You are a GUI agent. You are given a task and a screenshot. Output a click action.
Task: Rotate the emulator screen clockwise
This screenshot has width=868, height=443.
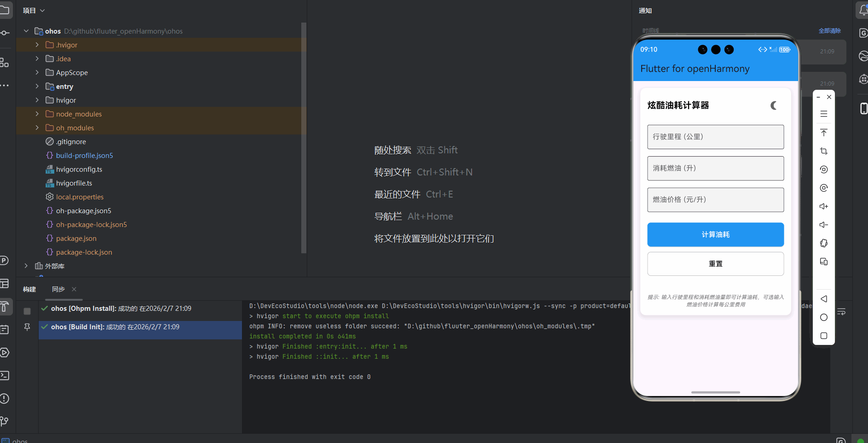click(x=824, y=188)
